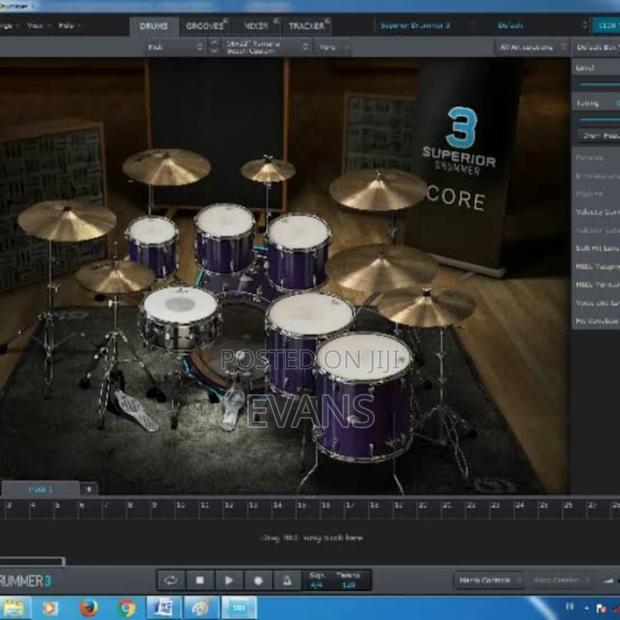Image resolution: width=620 pixels, height=620 pixels.
Task: Open Windows Media Player from taskbar
Action: pos(50,608)
